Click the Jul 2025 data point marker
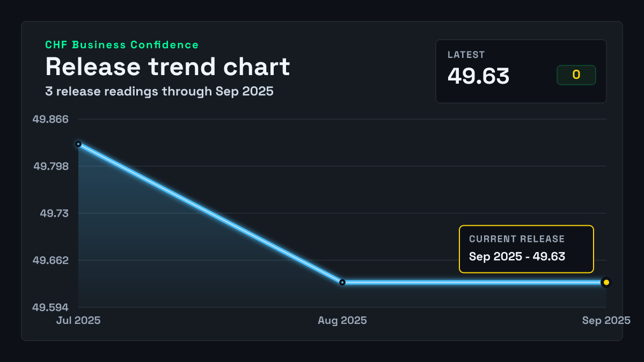644x362 pixels. tap(78, 144)
